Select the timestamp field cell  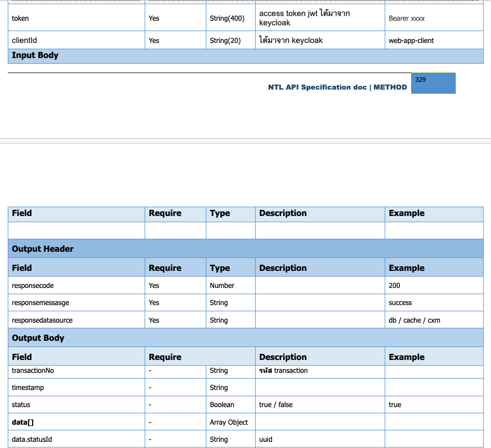coord(29,387)
